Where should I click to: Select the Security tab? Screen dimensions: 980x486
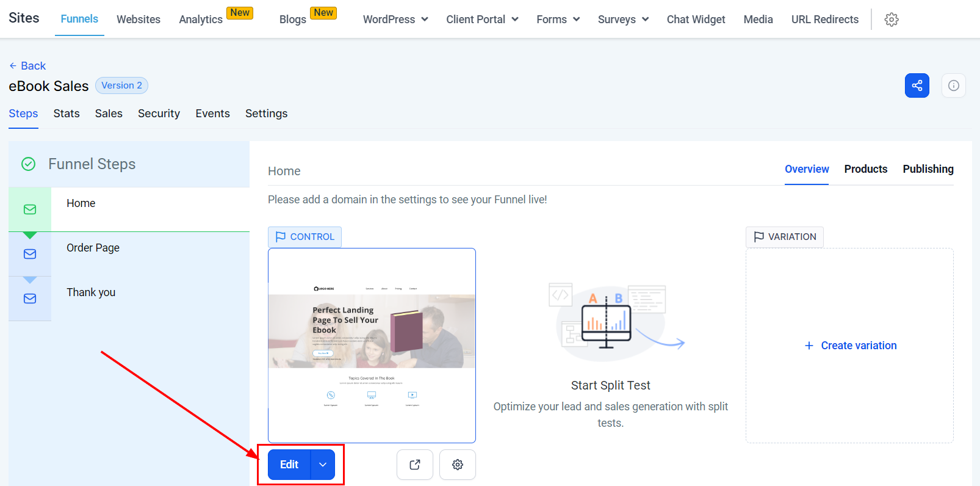pos(159,114)
